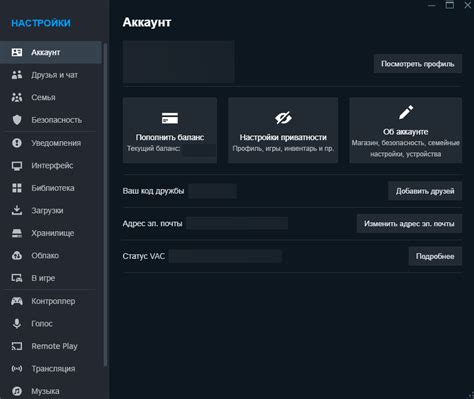The width and height of the screenshot is (474, 399).
Task: Click the profile avatar placeholder box
Action: coord(178,62)
